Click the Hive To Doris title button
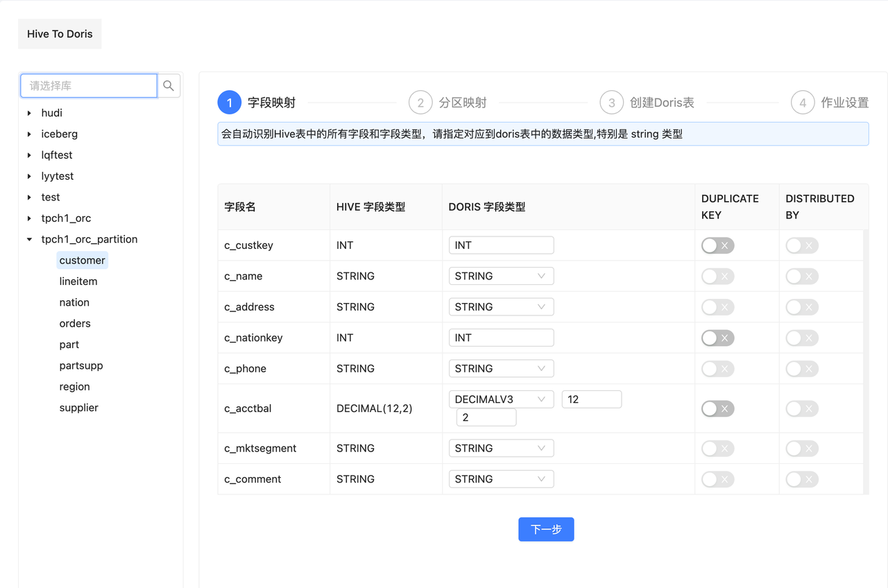 (x=60, y=33)
